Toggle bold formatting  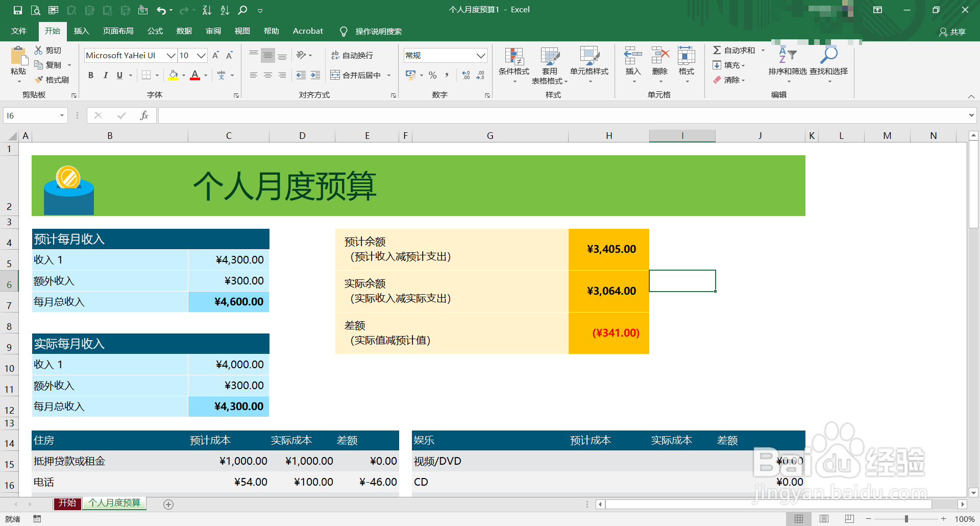coord(91,75)
